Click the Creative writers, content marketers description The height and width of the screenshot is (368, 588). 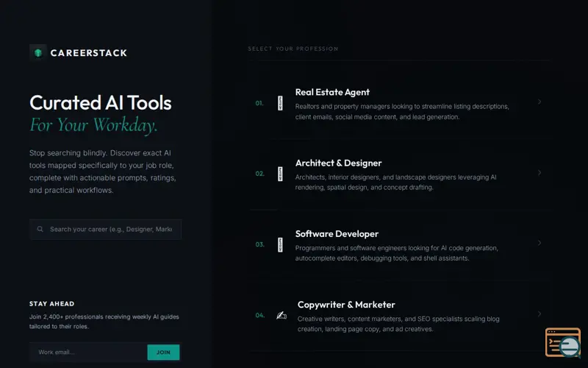tap(398, 324)
